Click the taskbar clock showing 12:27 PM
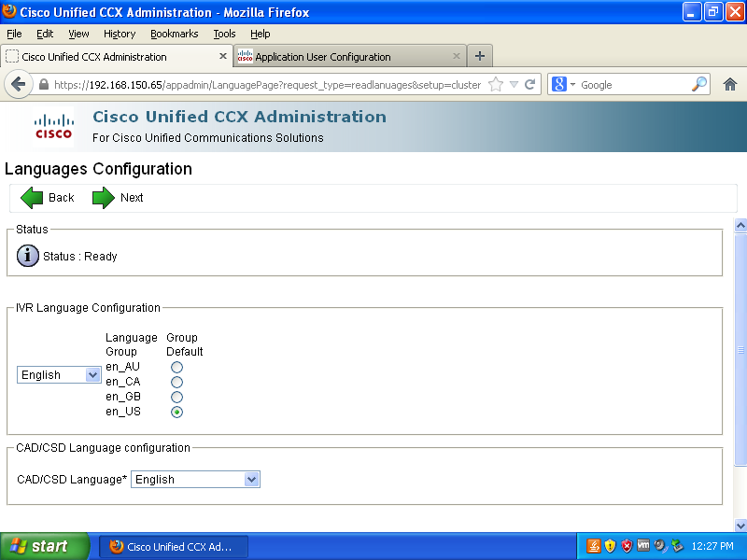The image size is (747, 560). [x=712, y=546]
